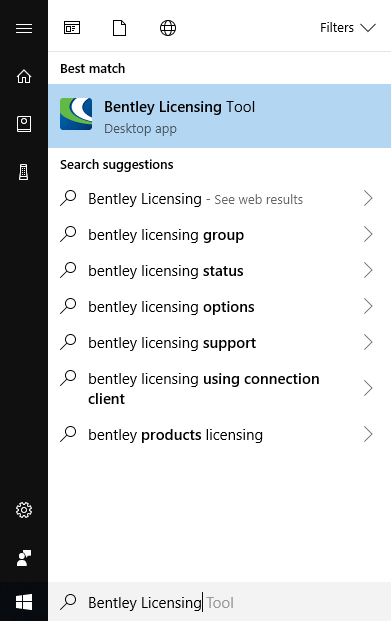This screenshot has width=391, height=621.
Task: Go to Home in the search sidebar
Action: [x=24, y=76]
